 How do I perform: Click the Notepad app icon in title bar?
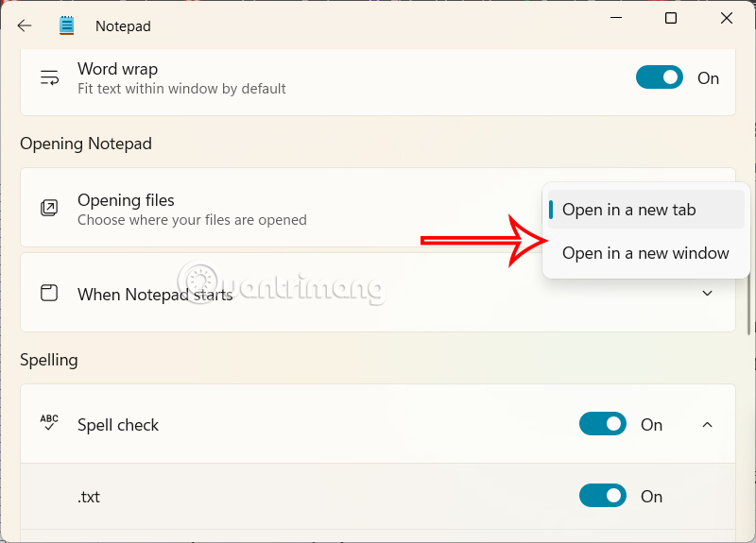click(66, 25)
